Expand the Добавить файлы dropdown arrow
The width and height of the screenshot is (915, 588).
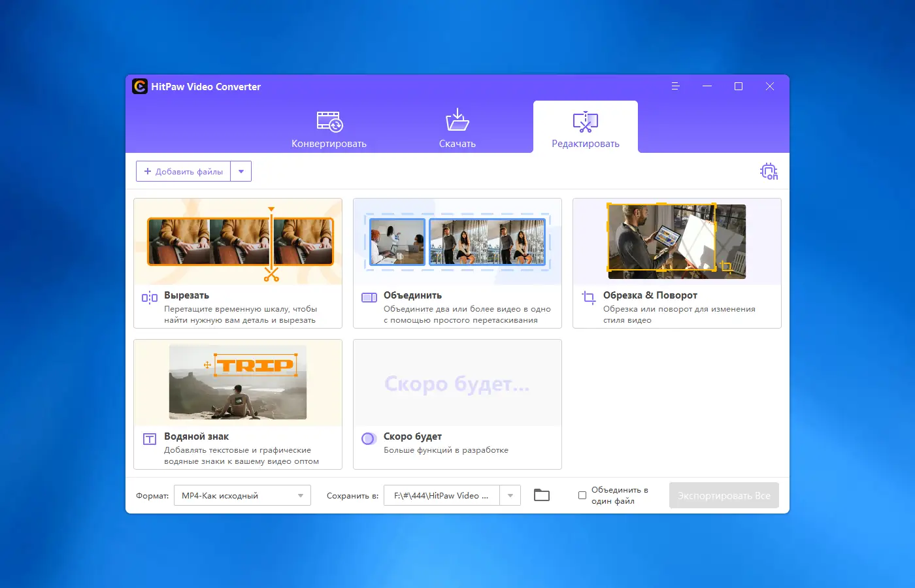(x=241, y=171)
